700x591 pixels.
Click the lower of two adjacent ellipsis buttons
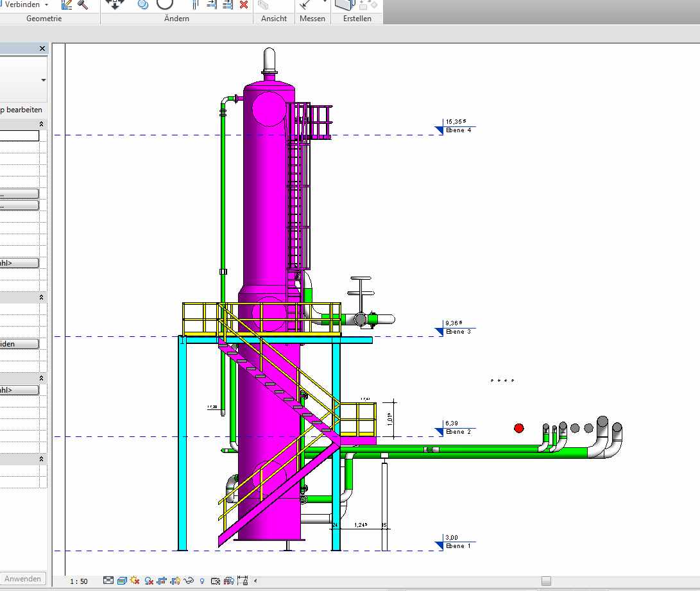19,206
